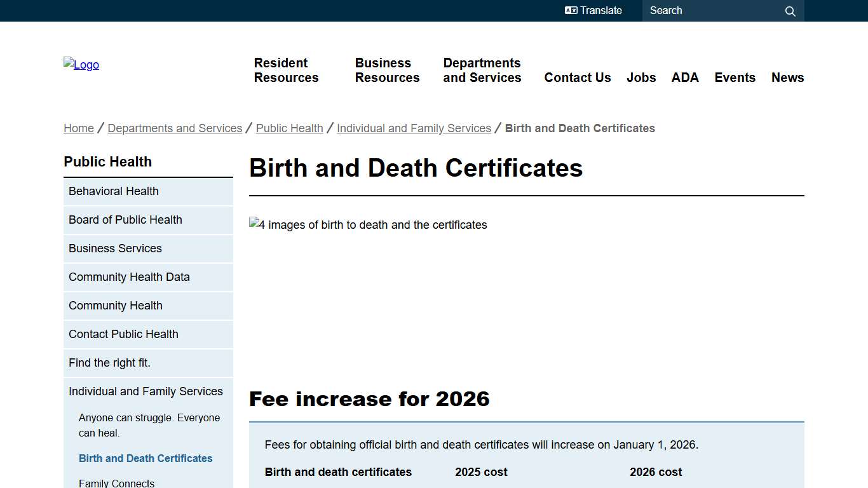
Task: Click the Home breadcrumb link
Action: 78,128
